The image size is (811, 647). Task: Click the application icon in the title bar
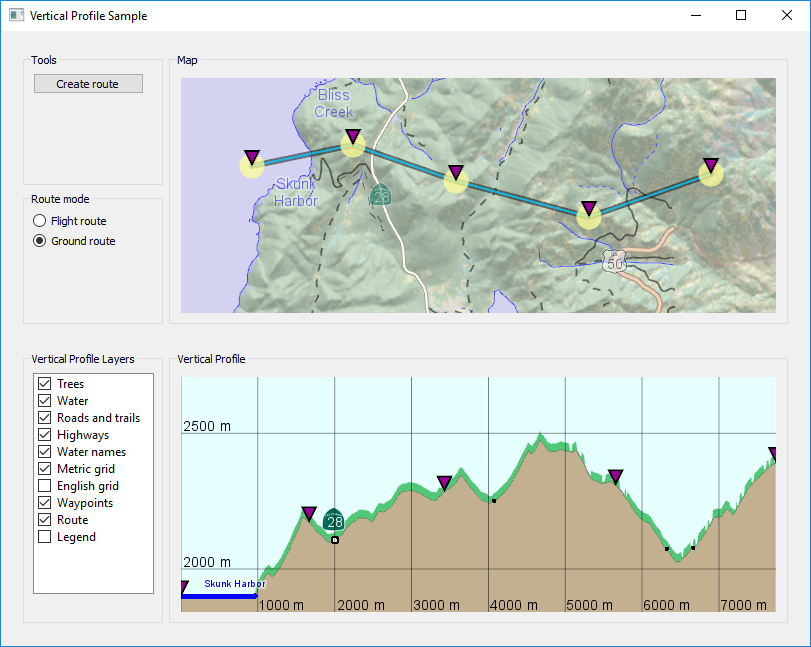pyautogui.click(x=16, y=16)
